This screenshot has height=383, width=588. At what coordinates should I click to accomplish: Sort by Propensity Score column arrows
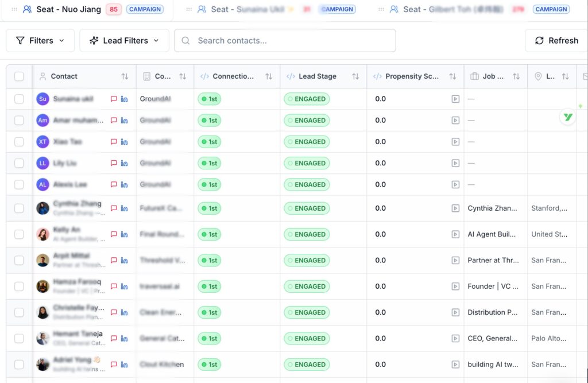[452, 76]
